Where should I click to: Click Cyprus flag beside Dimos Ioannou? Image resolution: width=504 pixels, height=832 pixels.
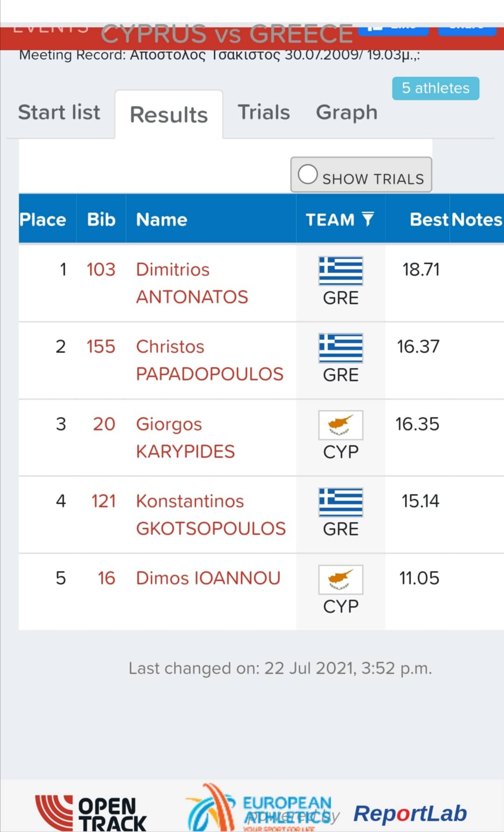(341, 579)
